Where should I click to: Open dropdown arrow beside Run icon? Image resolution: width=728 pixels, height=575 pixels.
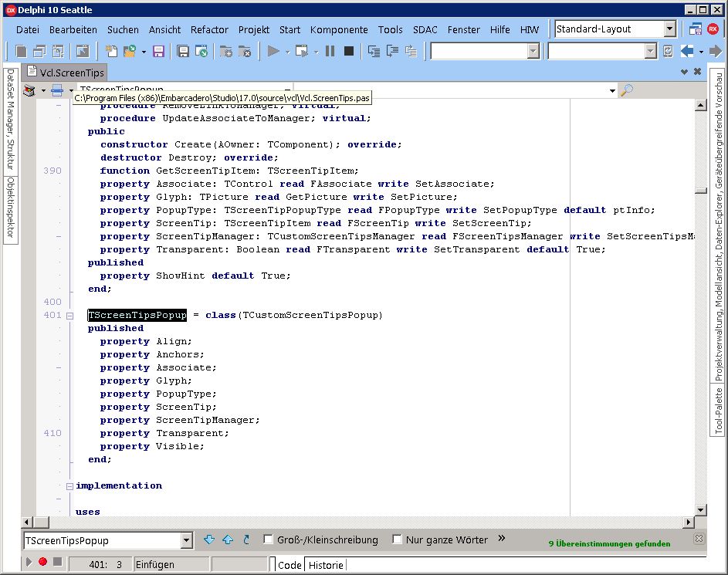coord(287,52)
